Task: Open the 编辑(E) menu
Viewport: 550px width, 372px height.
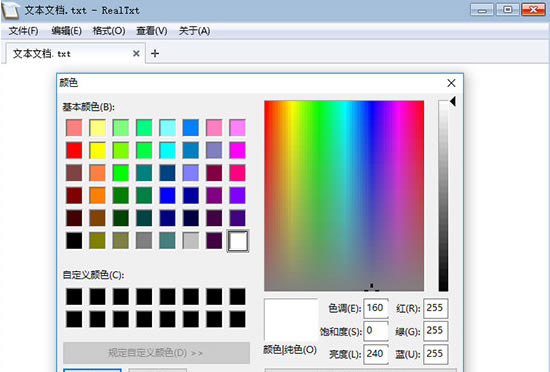Action: pyautogui.click(x=66, y=31)
